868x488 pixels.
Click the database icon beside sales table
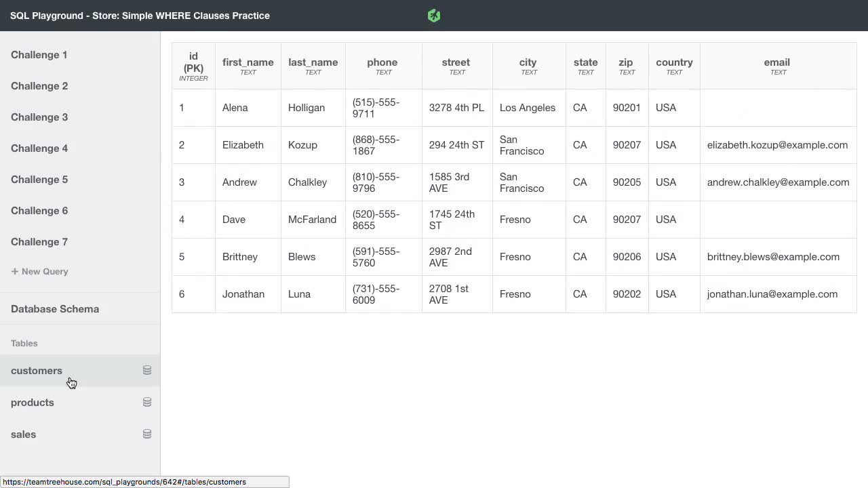146,434
